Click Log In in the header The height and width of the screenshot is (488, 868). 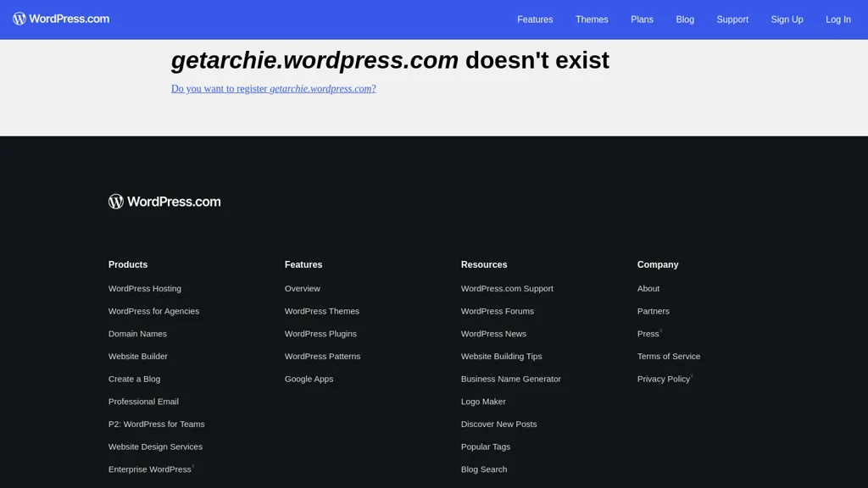(x=837, y=19)
